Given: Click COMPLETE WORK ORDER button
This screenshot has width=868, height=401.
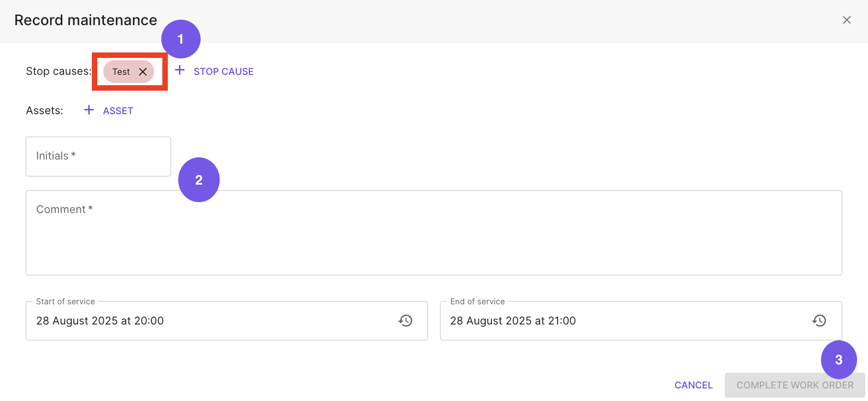Looking at the screenshot, I should pos(795,385).
